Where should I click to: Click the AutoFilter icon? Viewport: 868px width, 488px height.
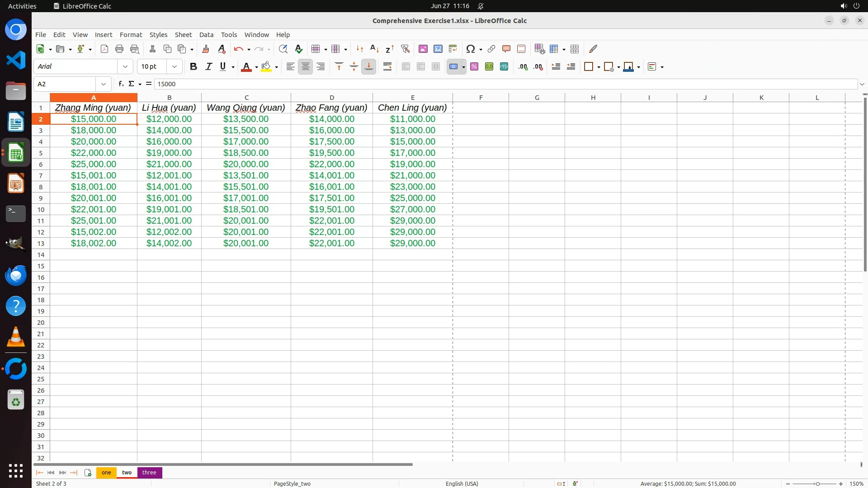pyautogui.click(x=405, y=49)
